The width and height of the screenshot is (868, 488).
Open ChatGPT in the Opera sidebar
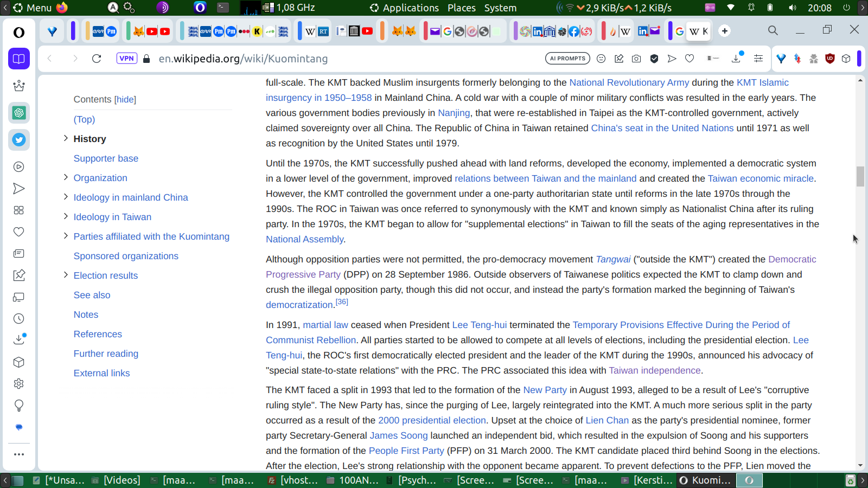click(19, 113)
